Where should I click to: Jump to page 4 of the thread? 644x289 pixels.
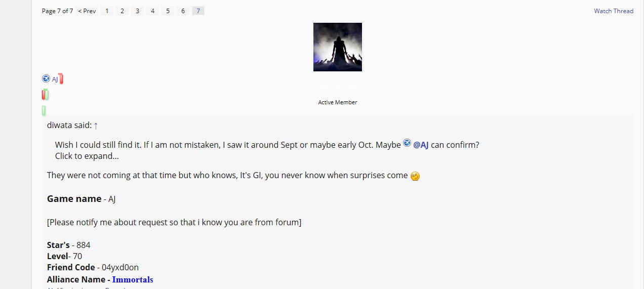pos(152,11)
